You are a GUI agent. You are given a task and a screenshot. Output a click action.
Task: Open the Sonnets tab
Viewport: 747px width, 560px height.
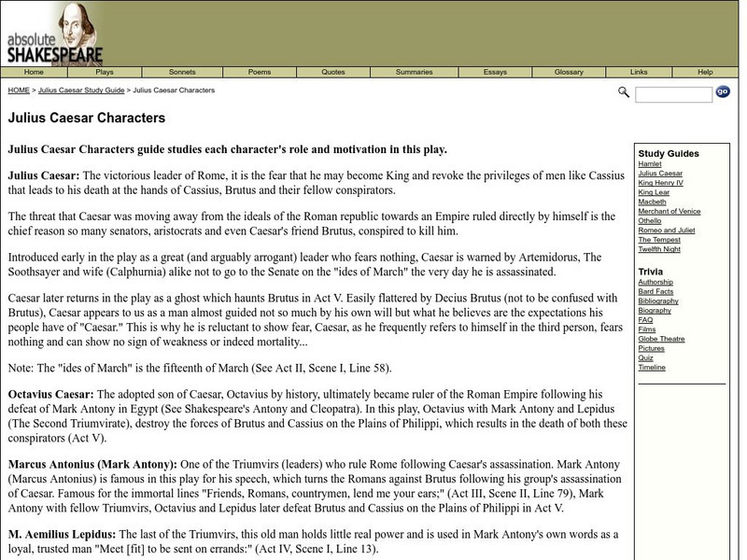tap(182, 70)
